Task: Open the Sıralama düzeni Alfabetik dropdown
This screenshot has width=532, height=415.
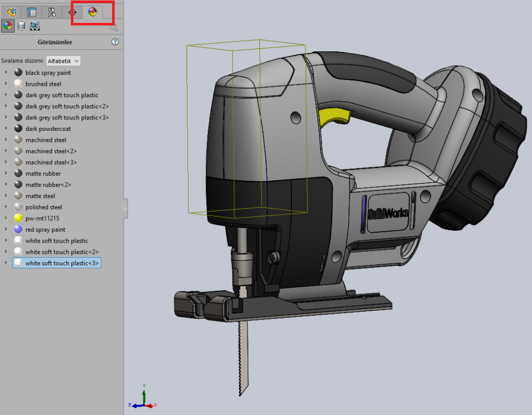Action: pos(63,61)
